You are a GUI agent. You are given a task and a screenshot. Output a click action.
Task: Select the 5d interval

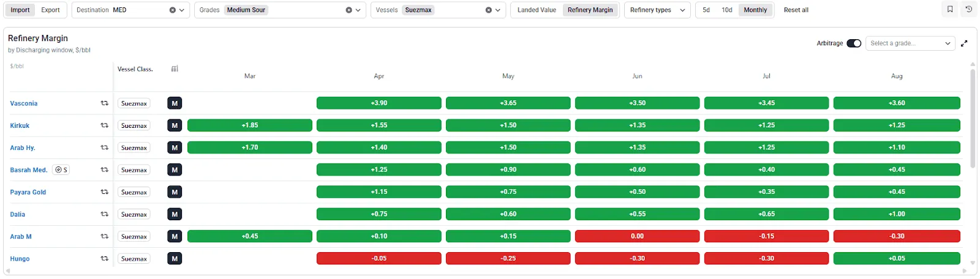pyautogui.click(x=706, y=10)
